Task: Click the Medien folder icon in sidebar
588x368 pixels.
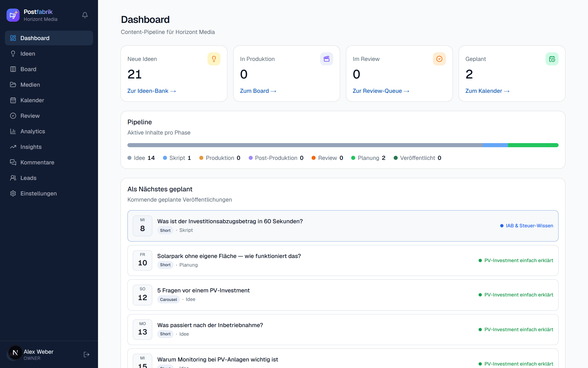Action: click(13, 85)
